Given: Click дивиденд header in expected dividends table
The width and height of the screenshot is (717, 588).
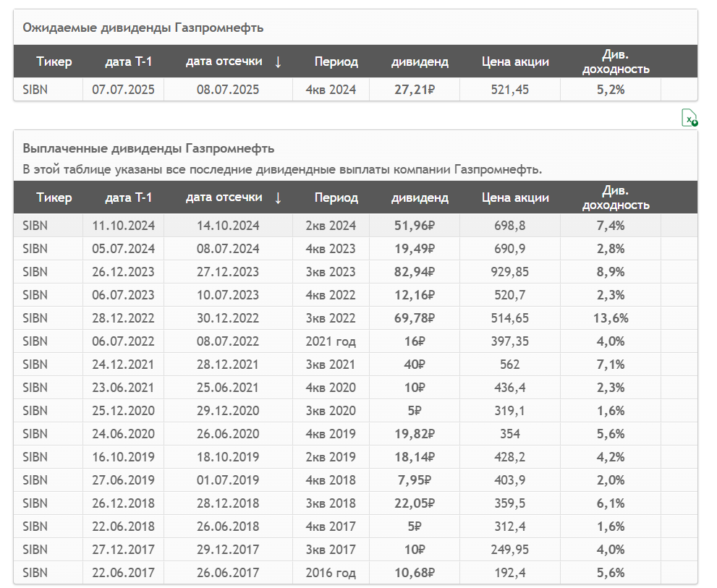Looking at the screenshot, I should [x=420, y=61].
